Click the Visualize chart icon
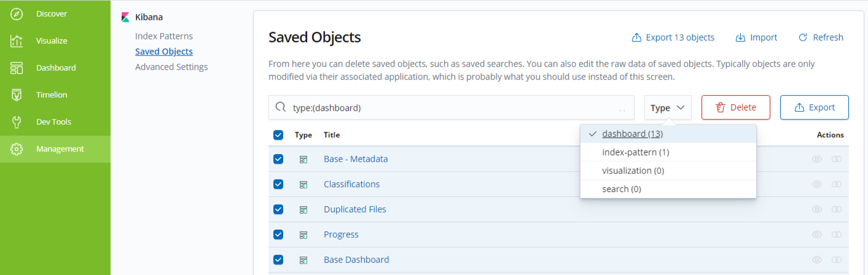The height and width of the screenshot is (275, 868). pos(16,41)
